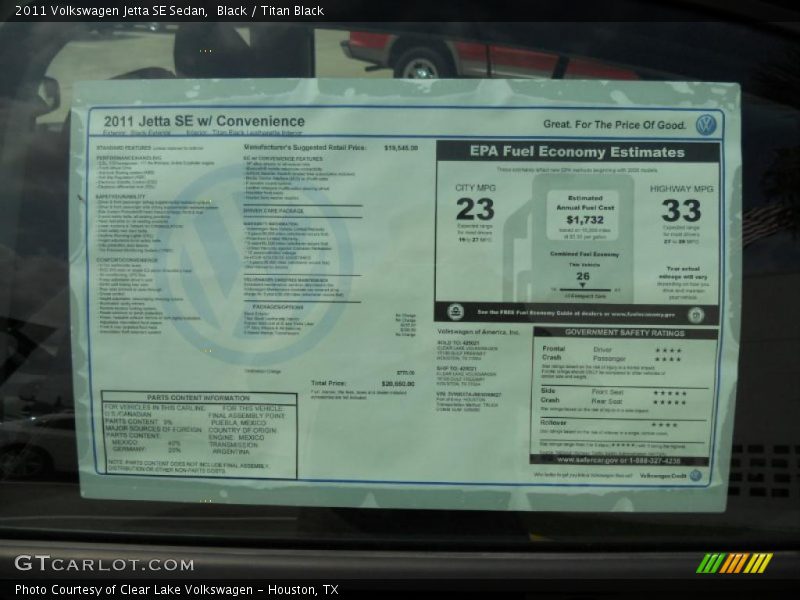Click the 'CITY MPG' label
Viewport: 800px width, 600px height.
click(475, 188)
